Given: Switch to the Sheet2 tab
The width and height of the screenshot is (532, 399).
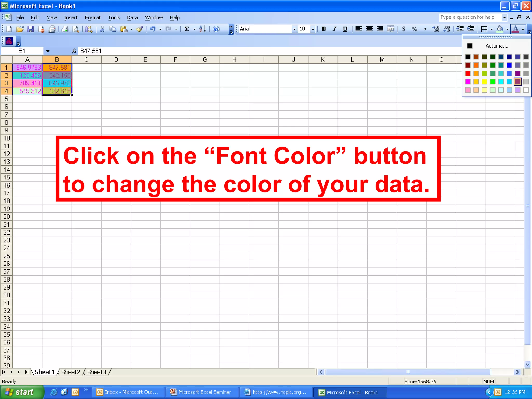Looking at the screenshot, I should pos(71,372).
